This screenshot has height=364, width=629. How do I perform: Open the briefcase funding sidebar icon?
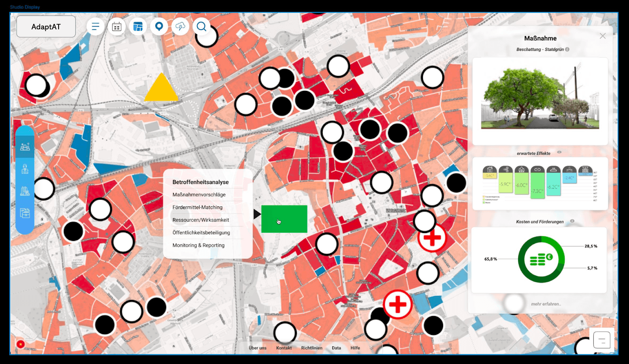pyautogui.click(x=25, y=213)
